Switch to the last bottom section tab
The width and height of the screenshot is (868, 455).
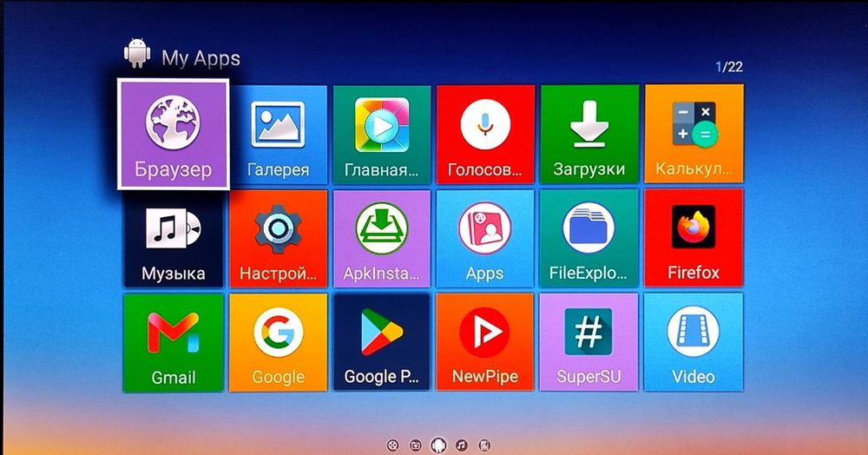[x=484, y=445]
